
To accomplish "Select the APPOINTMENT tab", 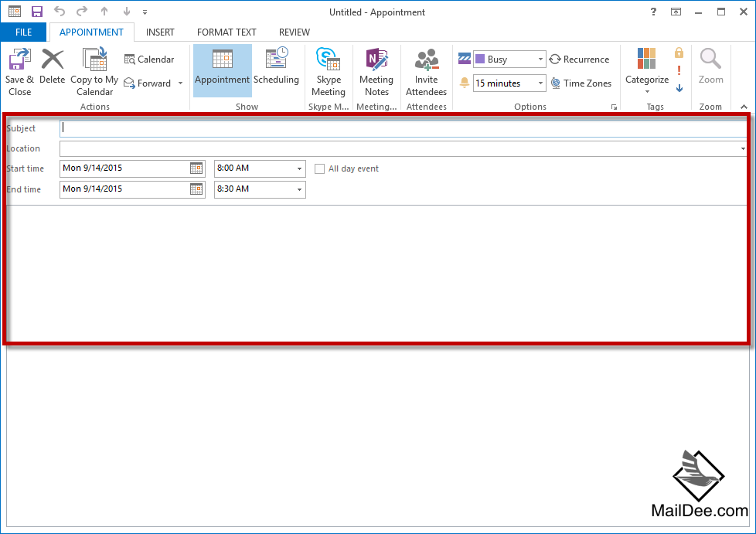I will [x=92, y=32].
